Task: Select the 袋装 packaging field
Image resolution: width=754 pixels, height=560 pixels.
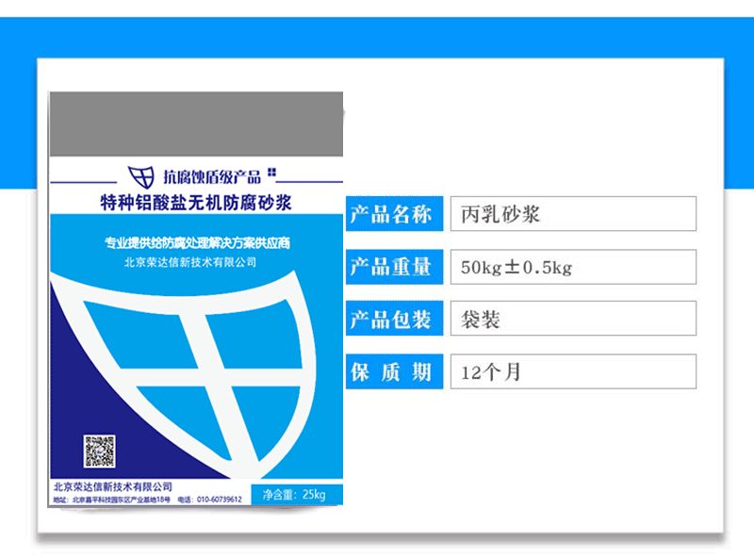Action: [x=573, y=318]
